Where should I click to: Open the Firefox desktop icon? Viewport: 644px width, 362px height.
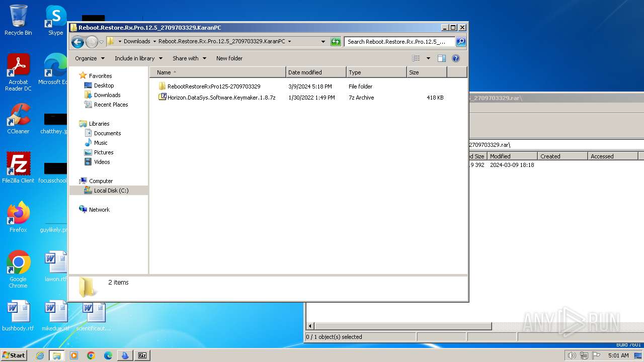point(18,217)
